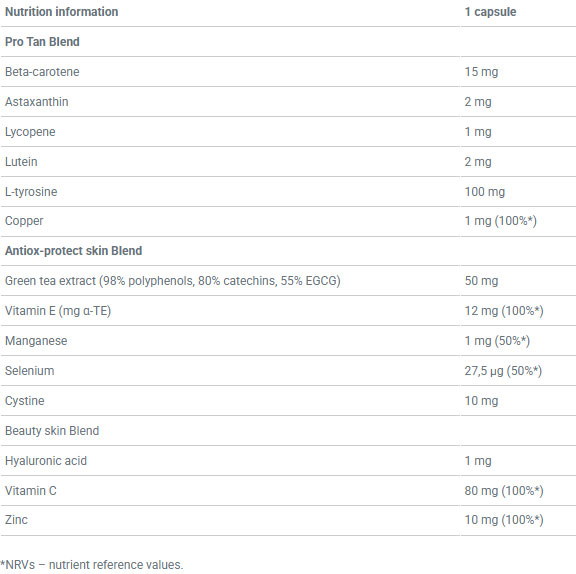Click the Pro Tan Blend heading
Viewport: 576px width, 574px height.
42,42
